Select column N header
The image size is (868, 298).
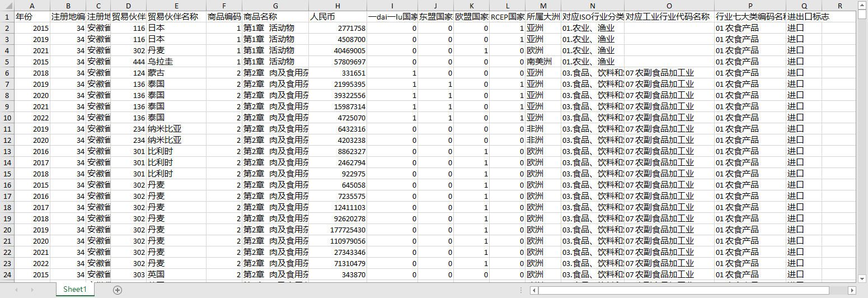pos(593,6)
